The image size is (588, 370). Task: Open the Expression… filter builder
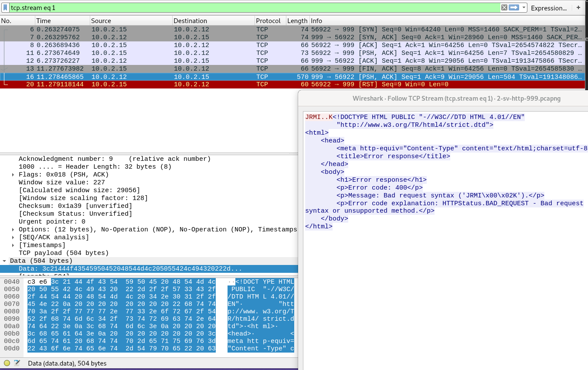pyautogui.click(x=549, y=8)
